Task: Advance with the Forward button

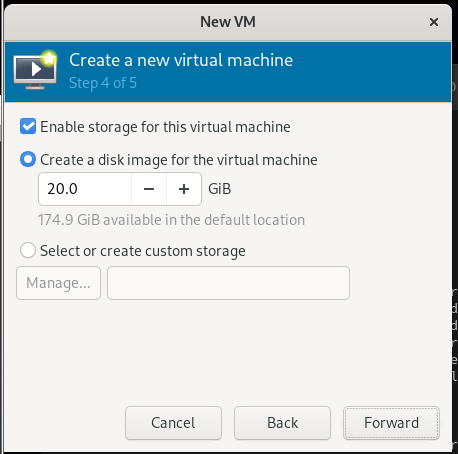Action: (391, 423)
